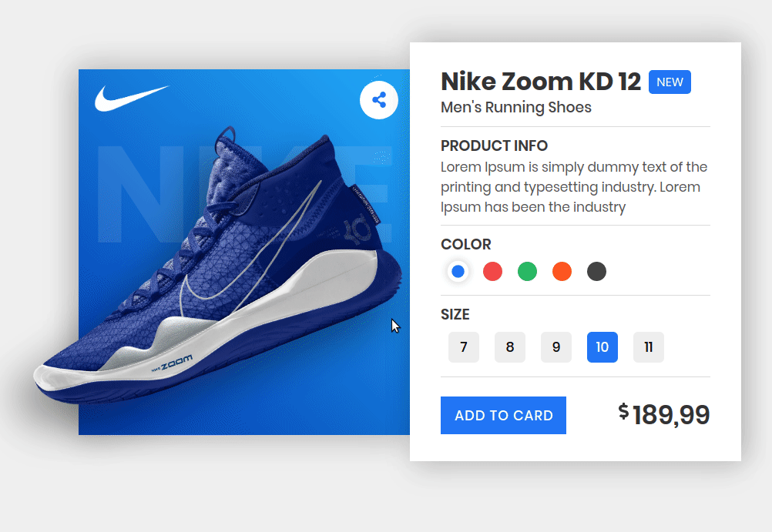This screenshot has width=772, height=532.
Task: Click the ADD TO CARD button
Action: pos(503,416)
